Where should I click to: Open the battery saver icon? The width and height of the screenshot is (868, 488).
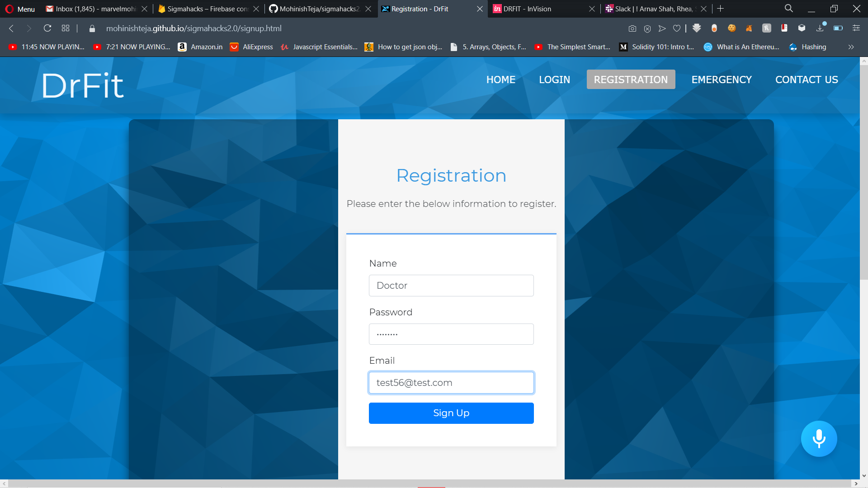(838, 28)
